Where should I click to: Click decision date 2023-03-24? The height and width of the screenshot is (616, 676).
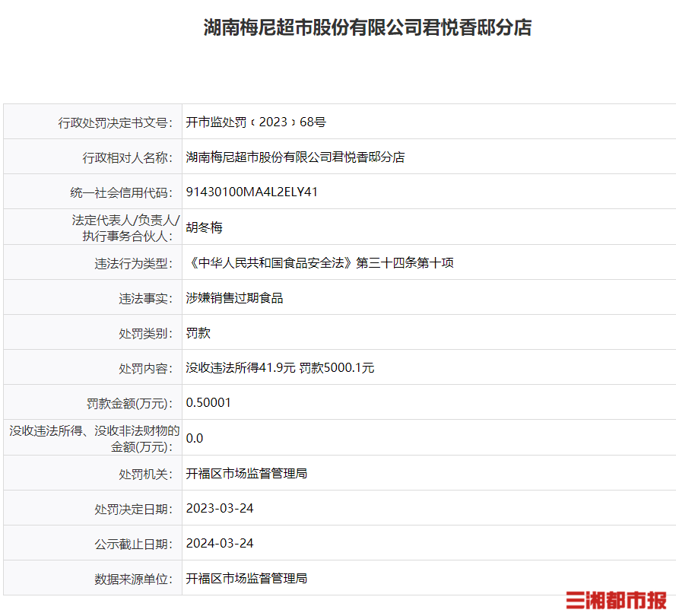(x=220, y=508)
